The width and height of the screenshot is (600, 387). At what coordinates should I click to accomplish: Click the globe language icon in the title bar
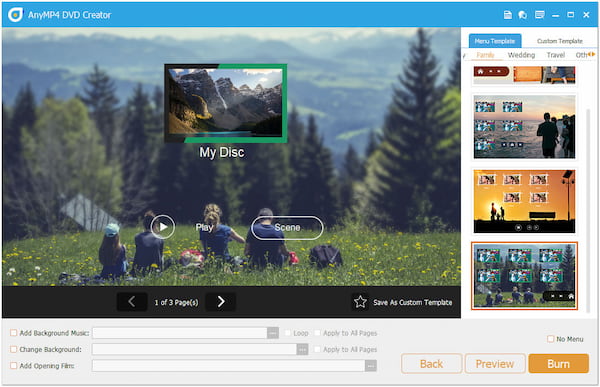click(523, 15)
